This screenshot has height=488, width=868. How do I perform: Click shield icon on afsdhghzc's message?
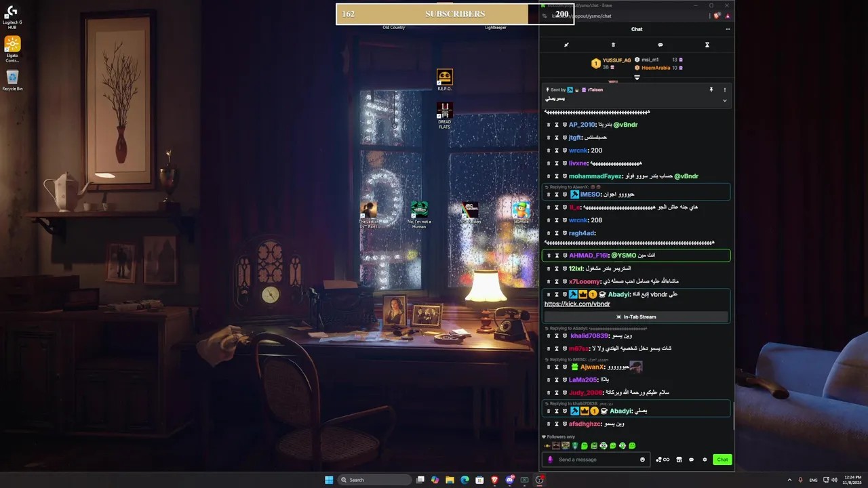(564, 424)
